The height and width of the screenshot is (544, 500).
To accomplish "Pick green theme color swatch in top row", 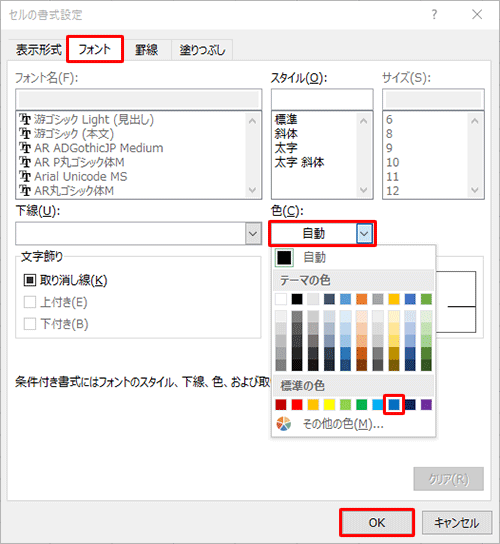I will click(x=426, y=299).
